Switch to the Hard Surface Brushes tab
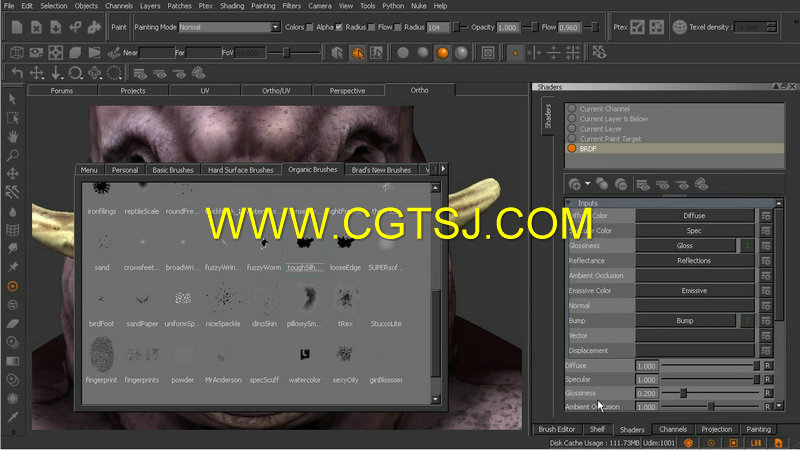The height and width of the screenshot is (450, 800). click(240, 170)
